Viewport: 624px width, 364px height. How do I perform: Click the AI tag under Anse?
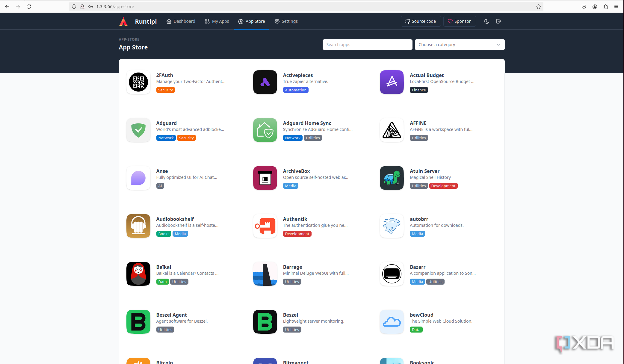click(160, 186)
